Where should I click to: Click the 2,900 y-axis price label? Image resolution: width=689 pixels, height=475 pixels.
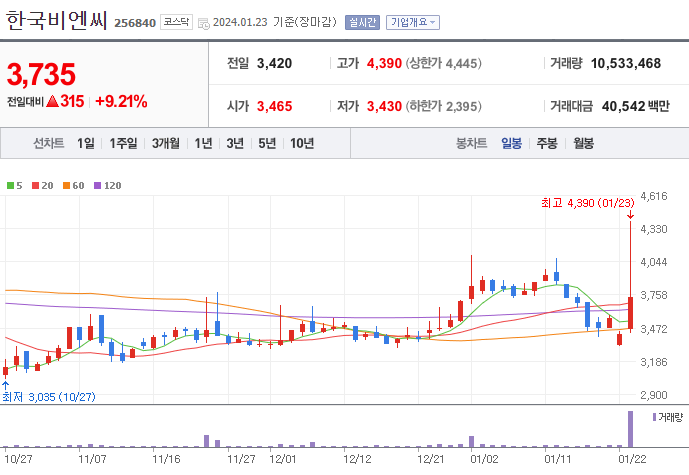(x=654, y=395)
